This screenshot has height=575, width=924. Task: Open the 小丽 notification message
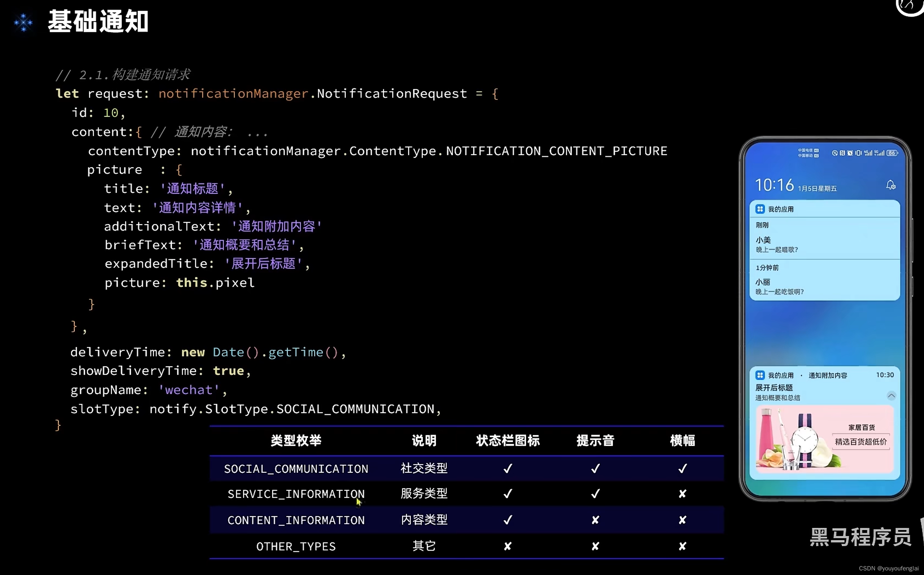824,280
